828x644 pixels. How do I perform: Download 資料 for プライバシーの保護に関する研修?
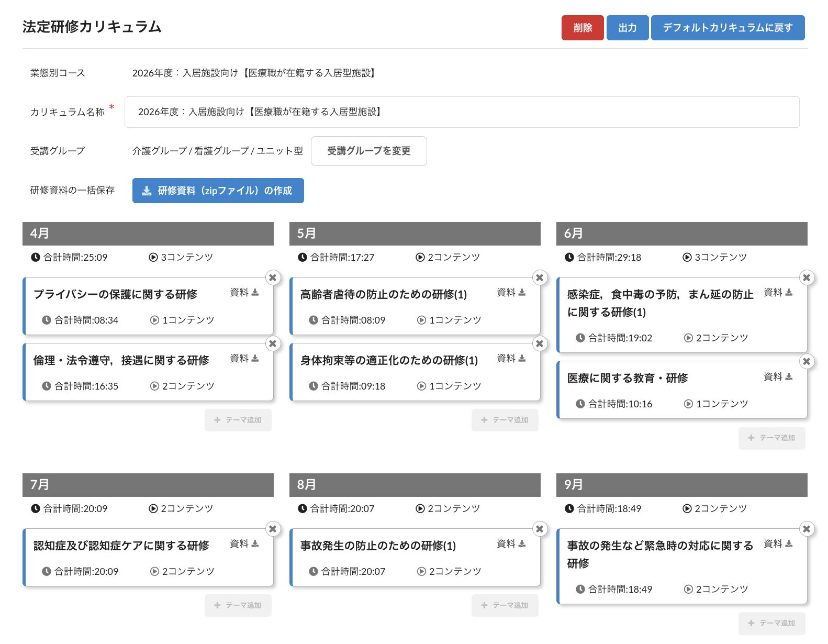click(x=244, y=292)
